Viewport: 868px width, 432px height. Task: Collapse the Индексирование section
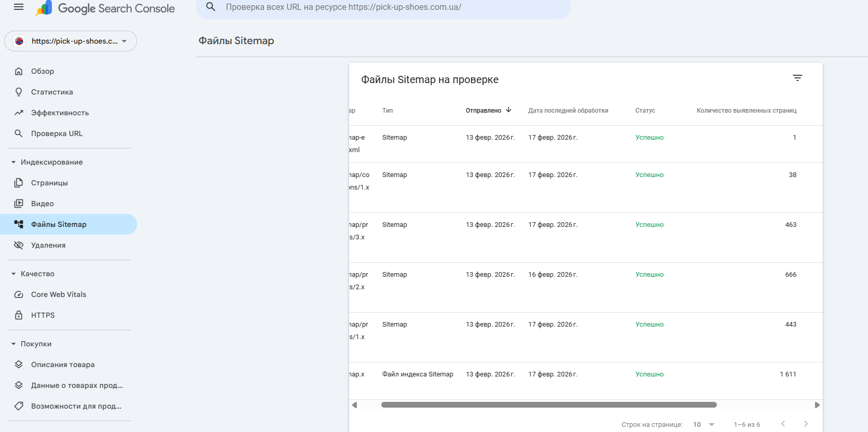(14, 162)
